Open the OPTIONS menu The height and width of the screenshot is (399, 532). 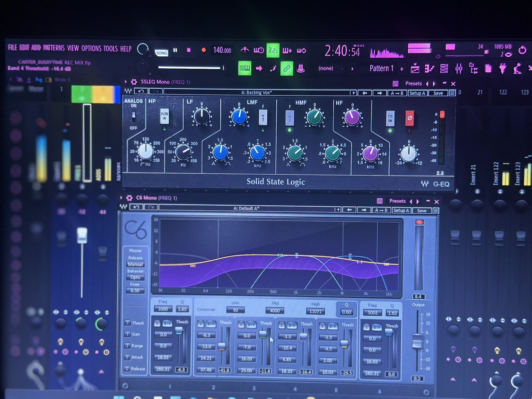(x=91, y=48)
